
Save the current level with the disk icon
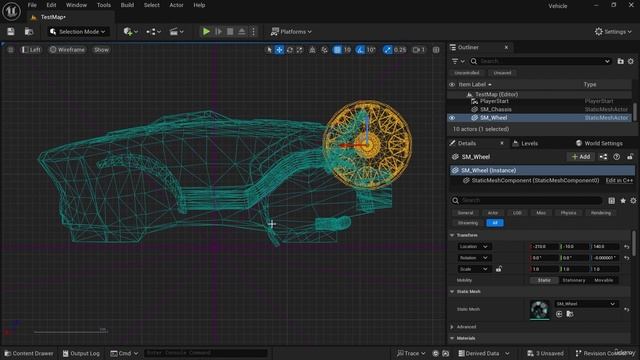(x=11, y=31)
